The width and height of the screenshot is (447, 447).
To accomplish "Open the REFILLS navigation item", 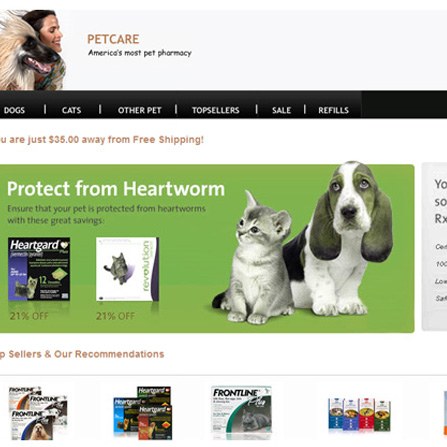I will click(333, 110).
